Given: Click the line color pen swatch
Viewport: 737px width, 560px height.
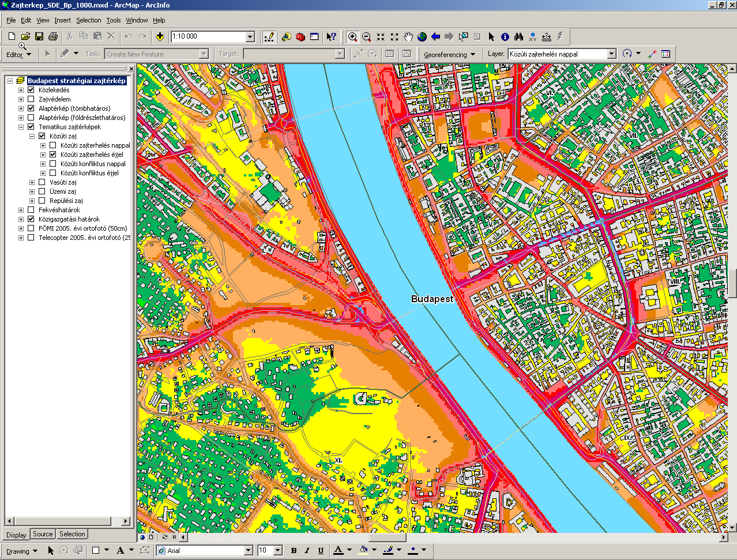Looking at the screenshot, I should coord(388,551).
